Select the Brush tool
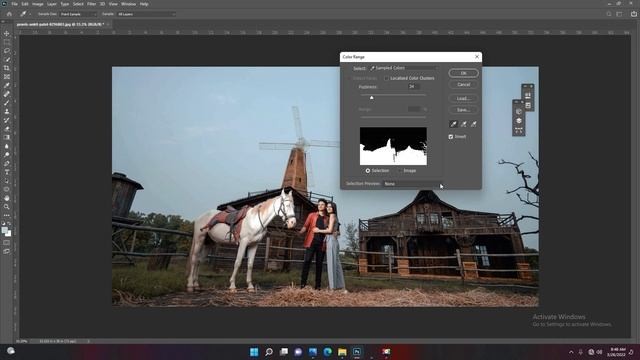This screenshot has width=640, height=360. pos(7,102)
